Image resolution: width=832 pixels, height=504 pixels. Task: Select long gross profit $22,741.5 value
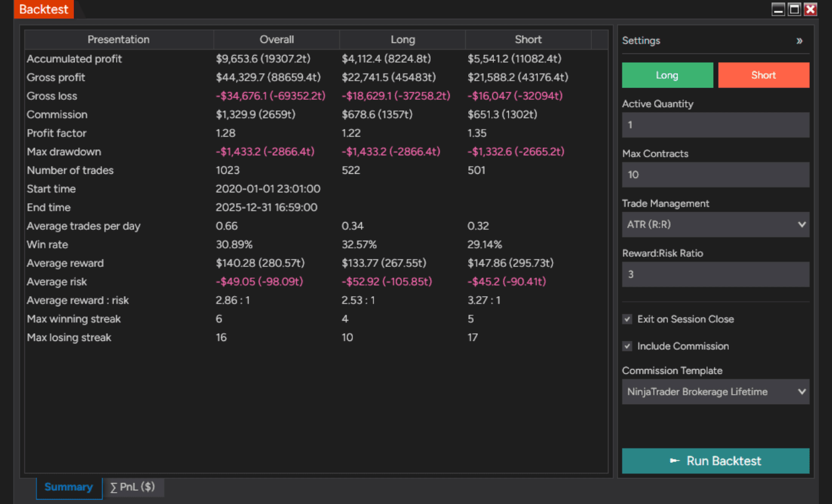(388, 78)
